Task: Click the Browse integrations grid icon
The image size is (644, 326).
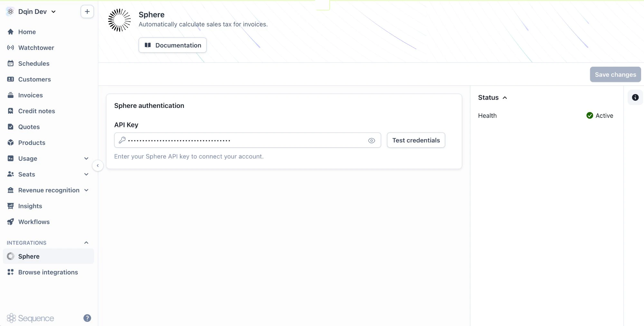Action: point(11,272)
